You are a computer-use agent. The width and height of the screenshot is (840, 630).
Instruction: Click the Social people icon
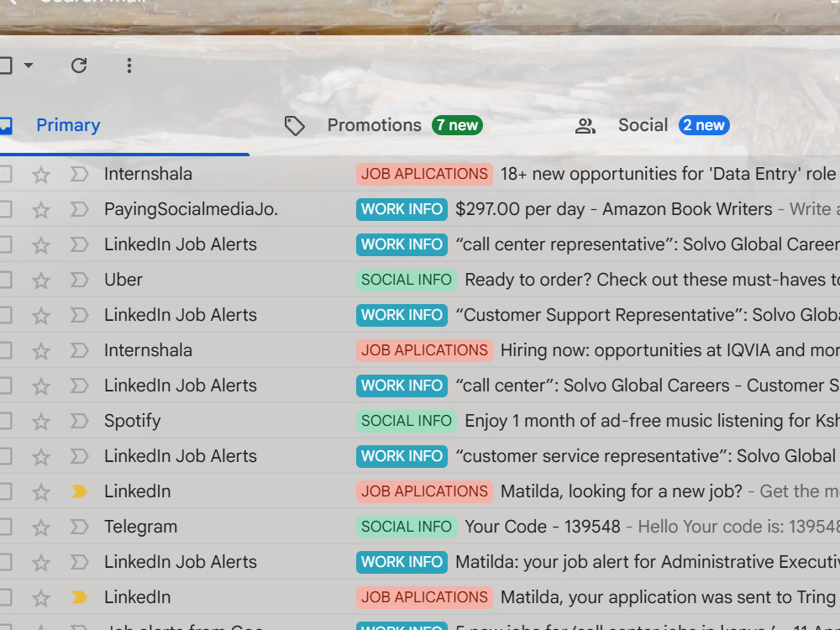click(585, 127)
